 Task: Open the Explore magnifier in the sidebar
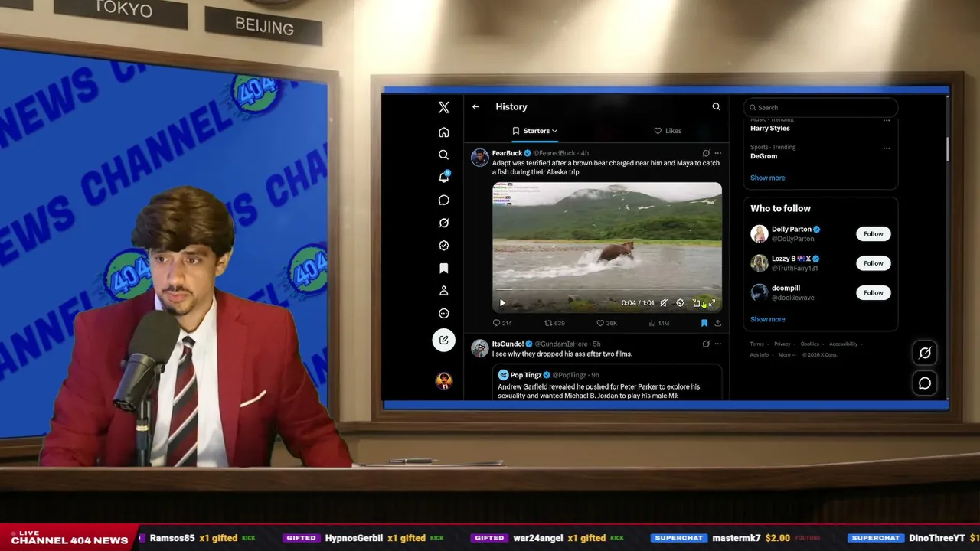click(444, 155)
